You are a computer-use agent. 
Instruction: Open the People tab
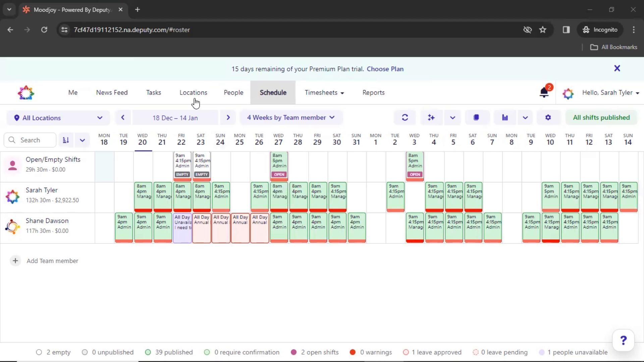[x=233, y=93]
